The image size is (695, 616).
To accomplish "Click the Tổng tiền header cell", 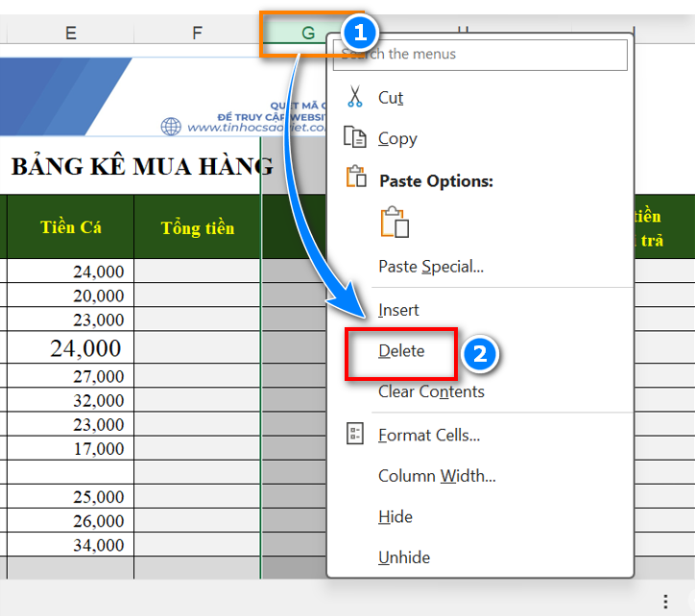I will click(x=197, y=227).
